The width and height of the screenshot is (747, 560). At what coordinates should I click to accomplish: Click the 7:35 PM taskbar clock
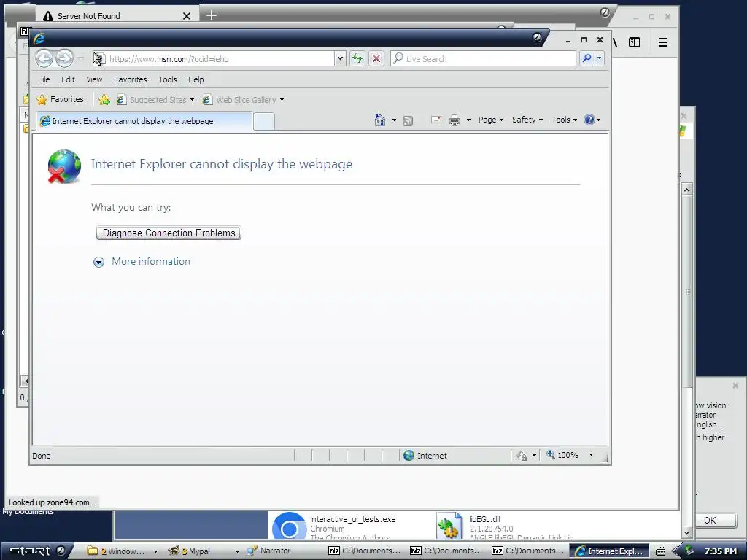(x=720, y=551)
